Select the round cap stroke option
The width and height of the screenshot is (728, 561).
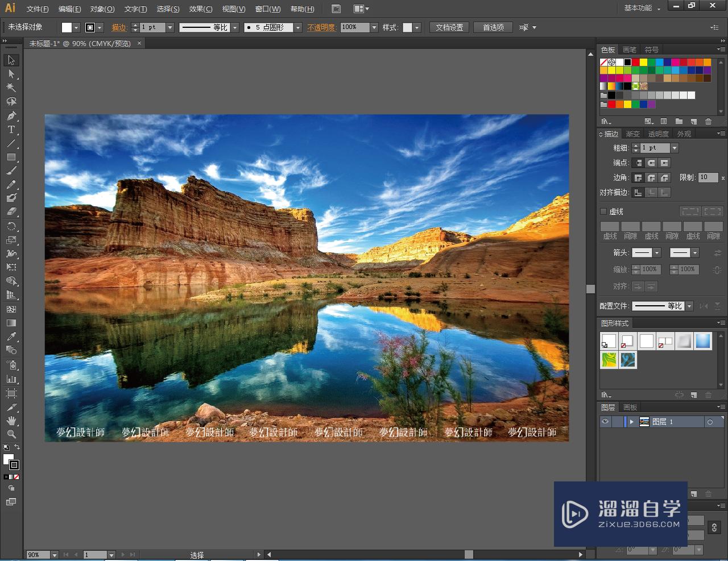coord(651,163)
